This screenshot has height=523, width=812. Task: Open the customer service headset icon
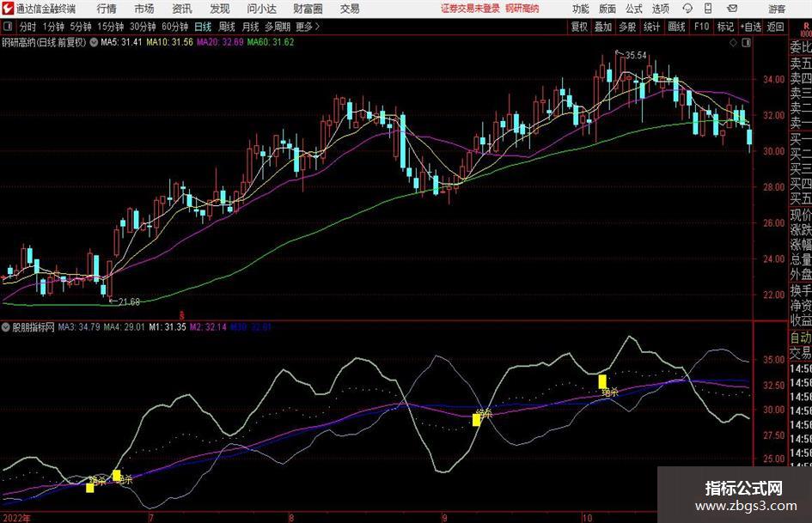[687, 9]
